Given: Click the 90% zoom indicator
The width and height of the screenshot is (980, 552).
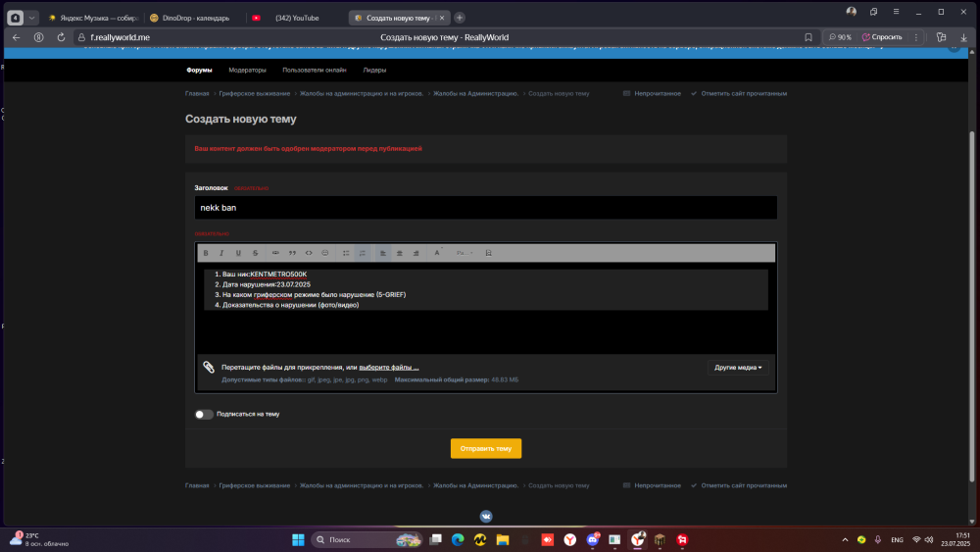Looking at the screenshot, I should (840, 37).
